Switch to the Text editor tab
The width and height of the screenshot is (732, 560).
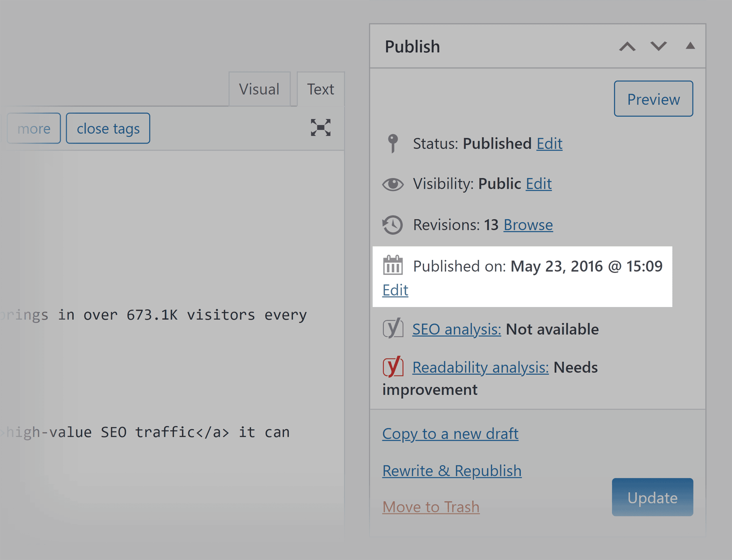[321, 89]
